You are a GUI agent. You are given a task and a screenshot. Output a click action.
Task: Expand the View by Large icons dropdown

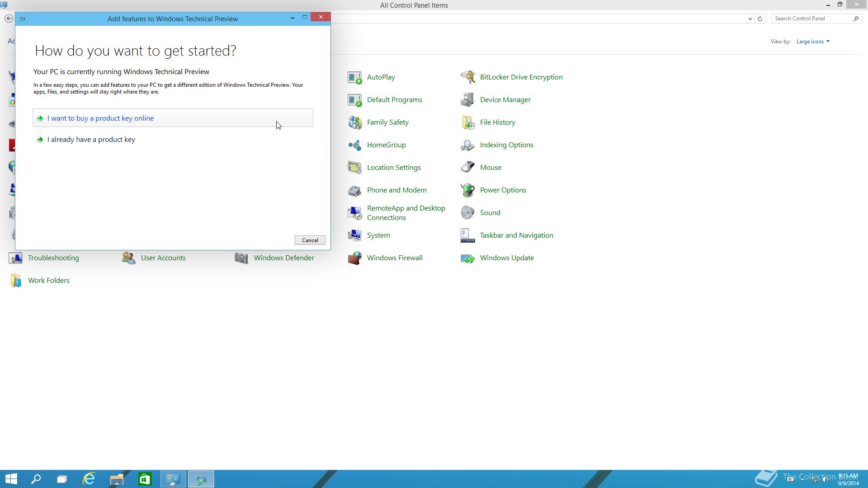(813, 42)
